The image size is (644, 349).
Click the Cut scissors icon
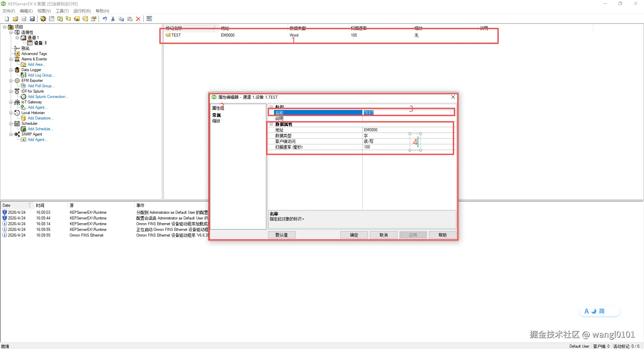113,19
